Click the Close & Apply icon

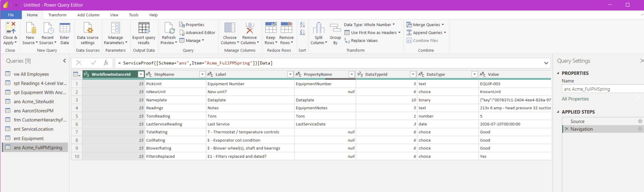pyautogui.click(x=10, y=28)
